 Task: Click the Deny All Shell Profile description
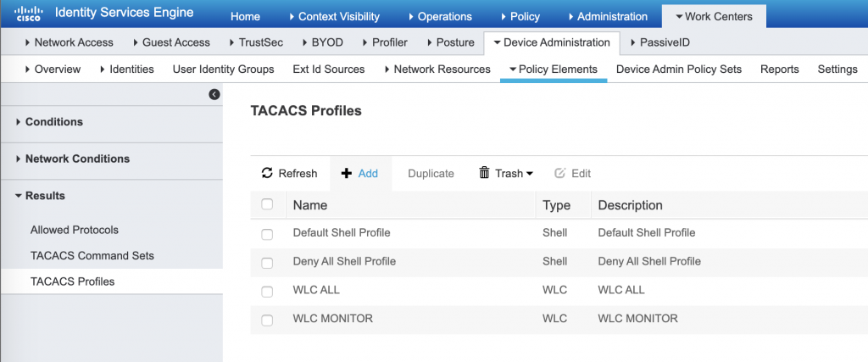[649, 261]
